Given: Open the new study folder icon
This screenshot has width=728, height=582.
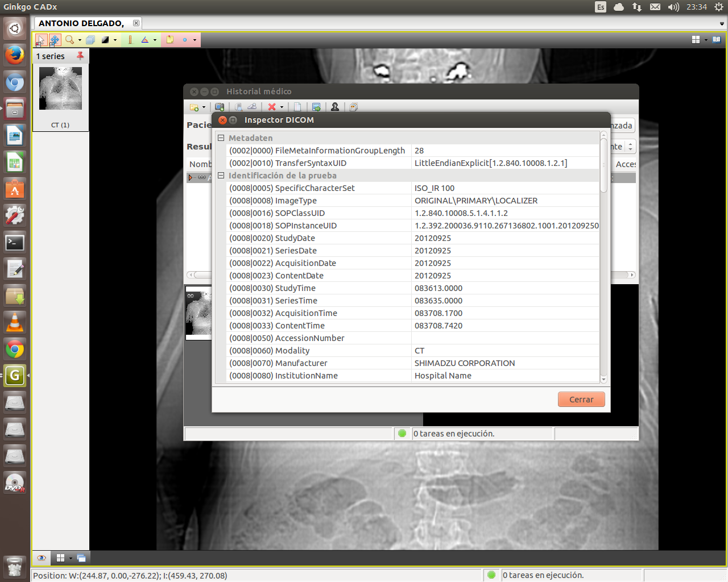Looking at the screenshot, I should [193, 107].
